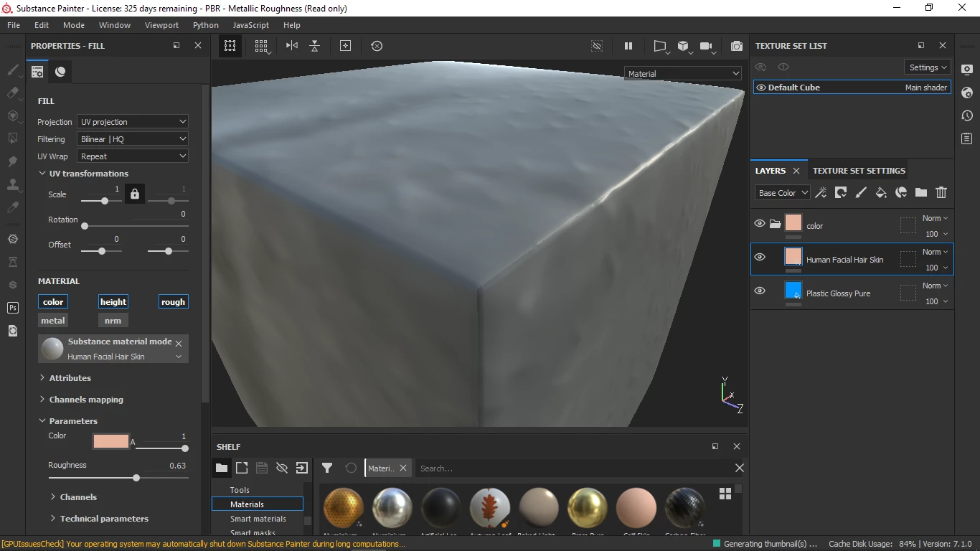Add a paint layer with the brush icon
980x551 pixels.
(x=861, y=192)
